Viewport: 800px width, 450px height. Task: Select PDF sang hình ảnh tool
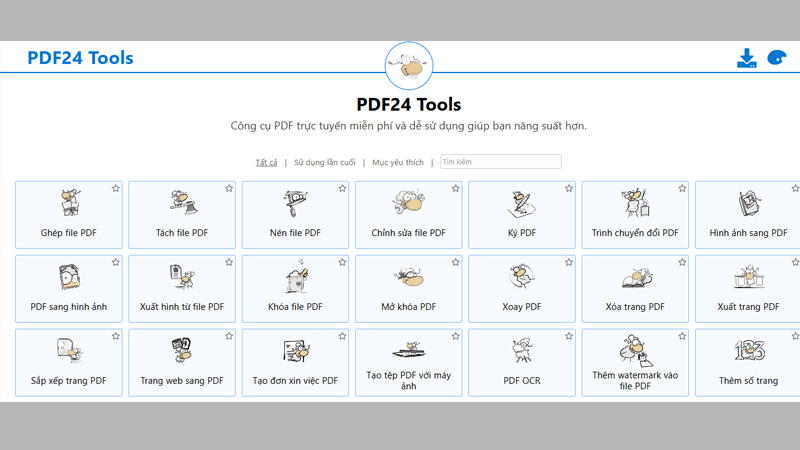69,289
